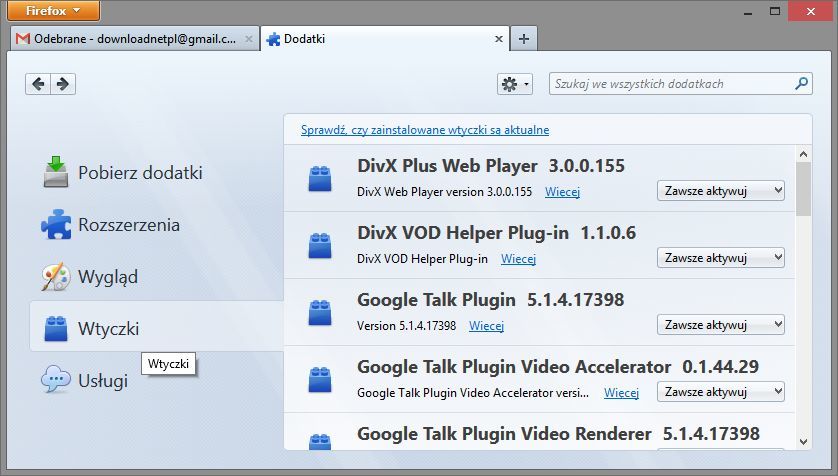Open a new tab with the plus button
This screenshot has width=838, height=476.
coord(524,38)
